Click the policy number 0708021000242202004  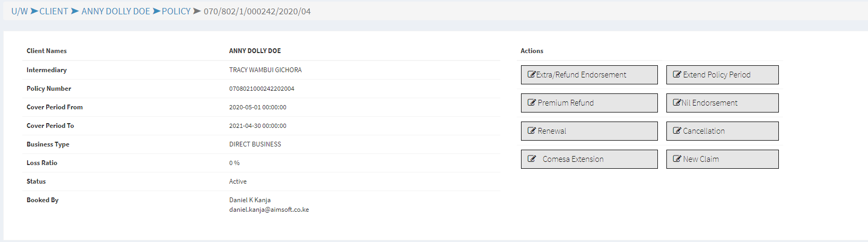[262, 89]
